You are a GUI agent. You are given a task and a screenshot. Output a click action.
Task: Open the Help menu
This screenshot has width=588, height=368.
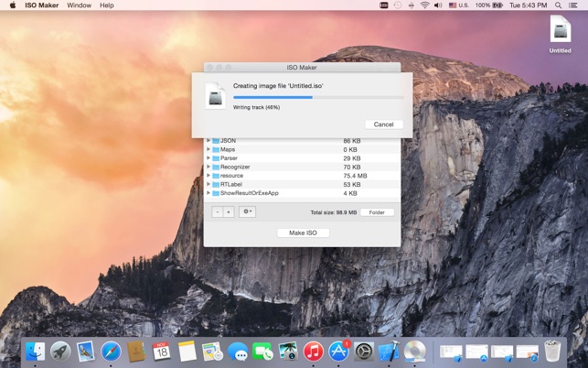coord(106,5)
